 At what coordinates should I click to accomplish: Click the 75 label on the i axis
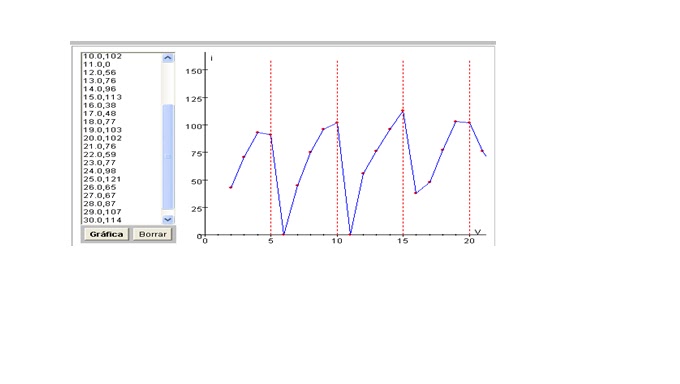pos(196,154)
